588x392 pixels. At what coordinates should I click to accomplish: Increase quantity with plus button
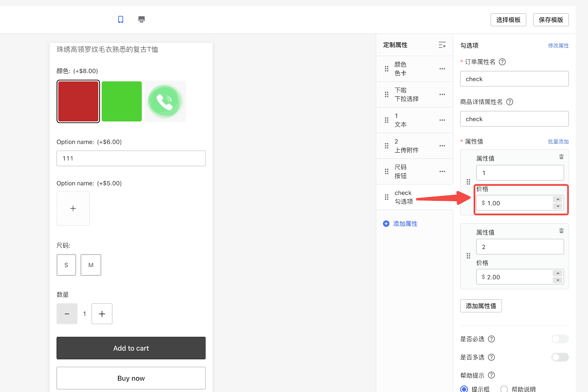[102, 314]
